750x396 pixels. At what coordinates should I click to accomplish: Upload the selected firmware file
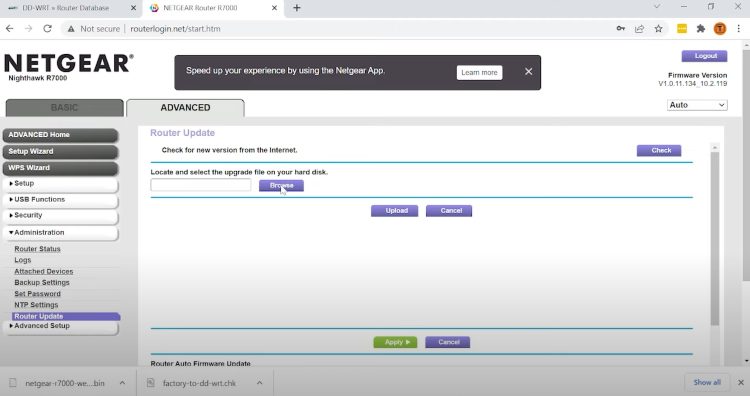395,211
